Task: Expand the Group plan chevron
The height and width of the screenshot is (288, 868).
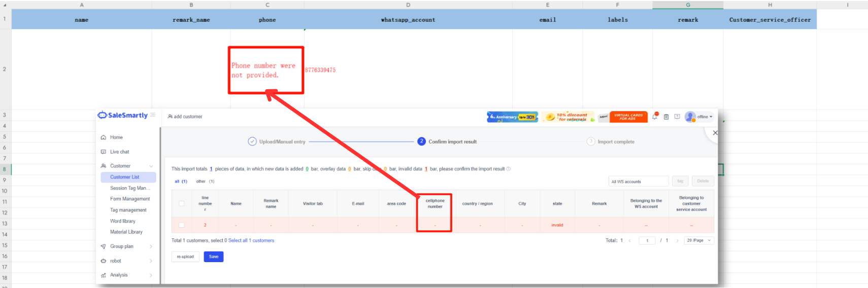Action: [151, 246]
